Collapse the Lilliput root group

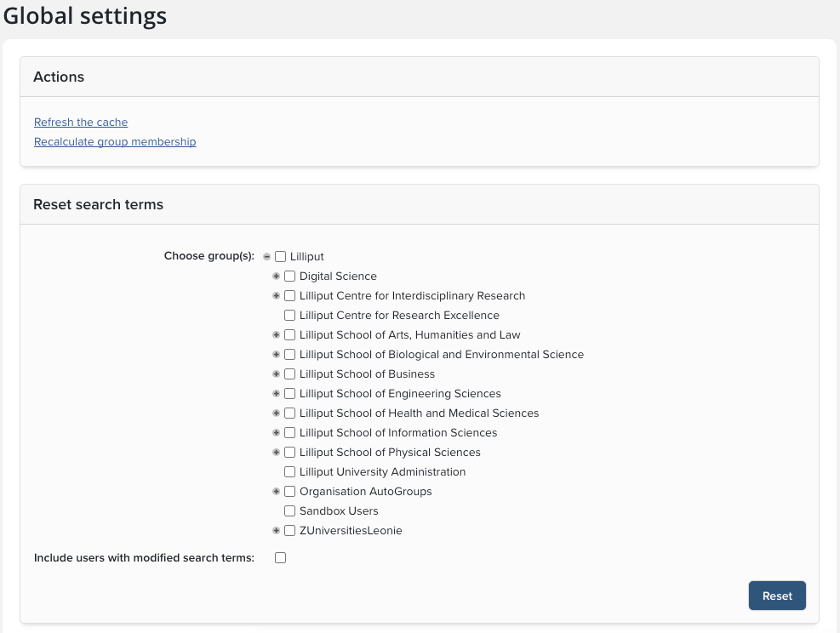267,257
